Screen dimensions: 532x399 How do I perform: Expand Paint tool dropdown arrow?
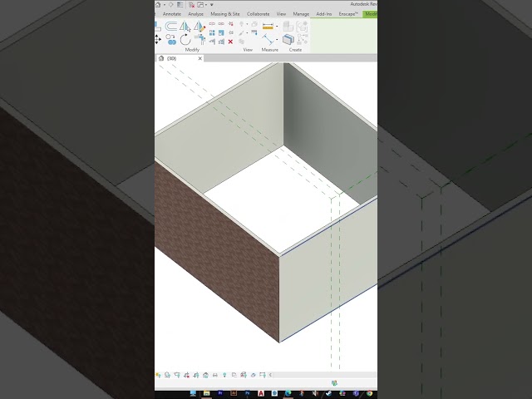pyautogui.click(x=248, y=32)
